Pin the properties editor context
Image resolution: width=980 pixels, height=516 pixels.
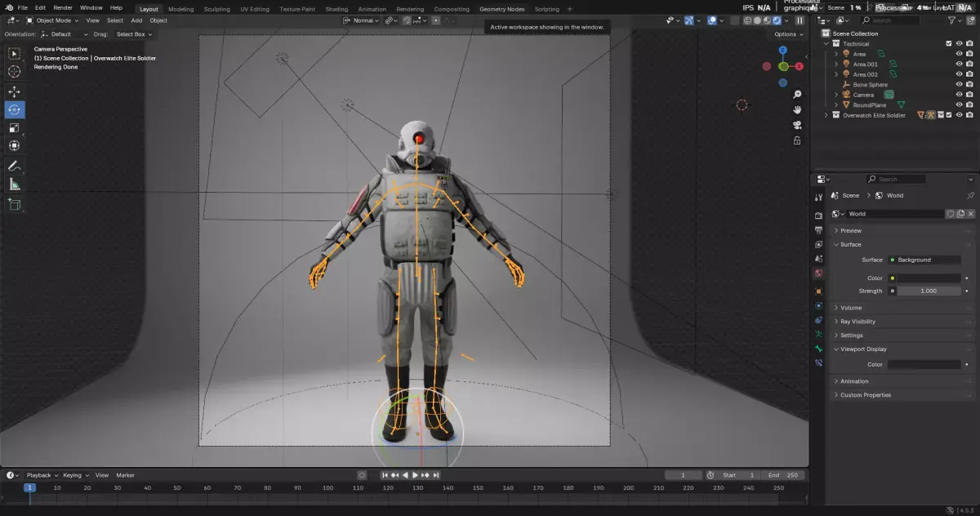pos(970,196)
